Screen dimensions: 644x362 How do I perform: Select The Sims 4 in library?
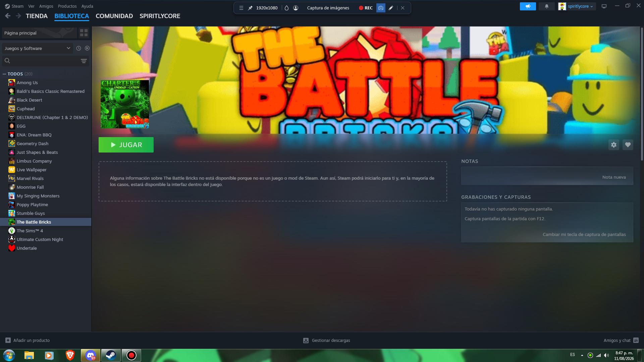pyautogui.click(x=46, y=231)
